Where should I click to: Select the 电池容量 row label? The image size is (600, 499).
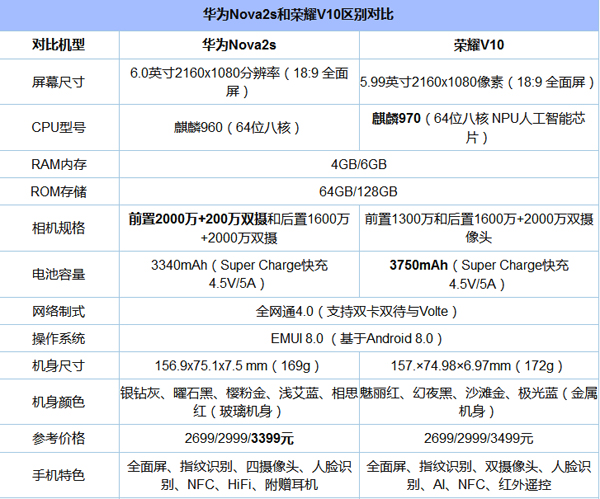coord(58,274)
